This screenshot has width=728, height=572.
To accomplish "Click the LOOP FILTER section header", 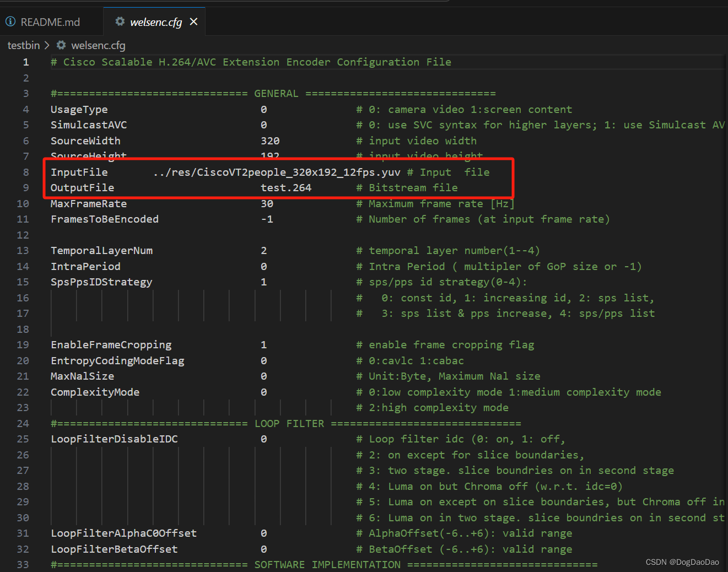I will tap(286, 424).
